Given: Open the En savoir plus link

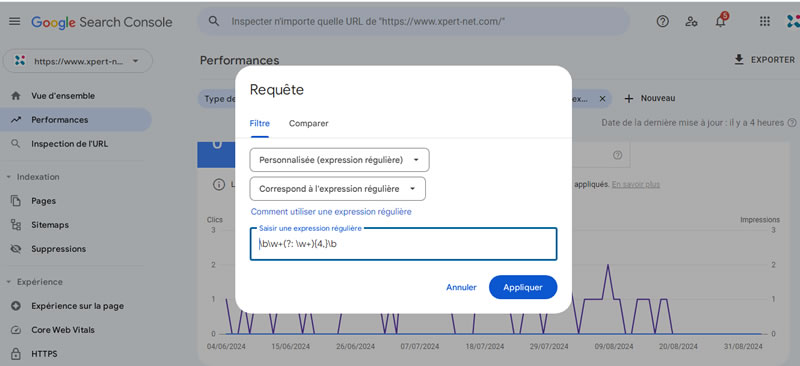Looking at the screenshot, I should click(x=636, y=184).
